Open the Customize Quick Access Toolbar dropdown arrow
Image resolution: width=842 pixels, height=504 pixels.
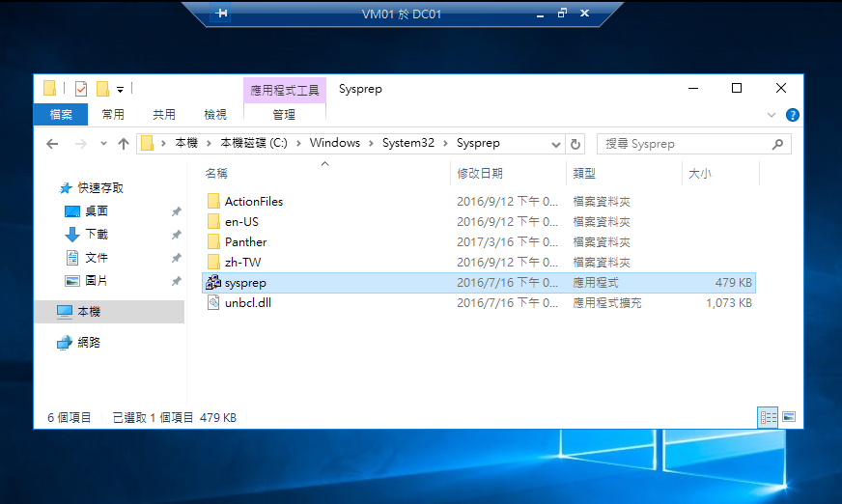click(121, 90)
